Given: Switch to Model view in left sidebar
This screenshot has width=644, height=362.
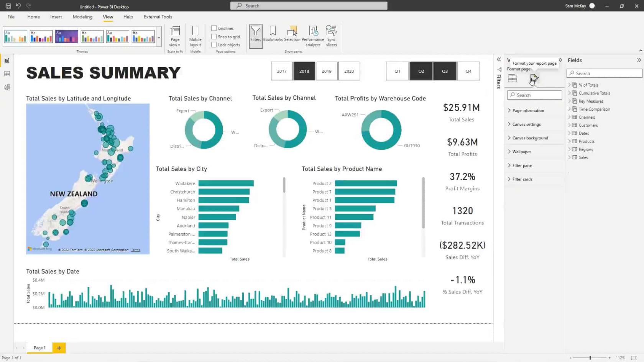Looking at the screenshot, I should (x=7, y=87).
